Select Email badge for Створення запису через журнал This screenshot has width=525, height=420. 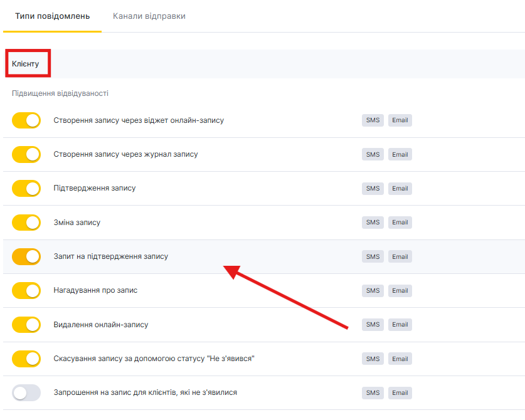pos(400,155)
